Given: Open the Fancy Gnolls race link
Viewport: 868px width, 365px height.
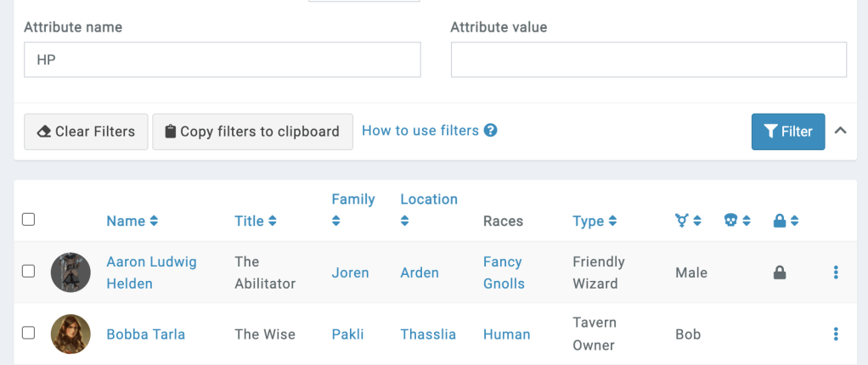Looking at the screenshot, I should tap(504, 272).
